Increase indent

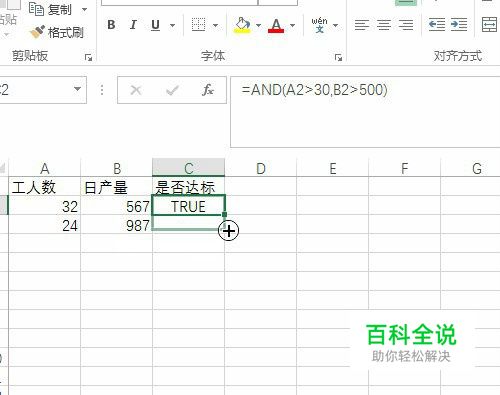459,25
